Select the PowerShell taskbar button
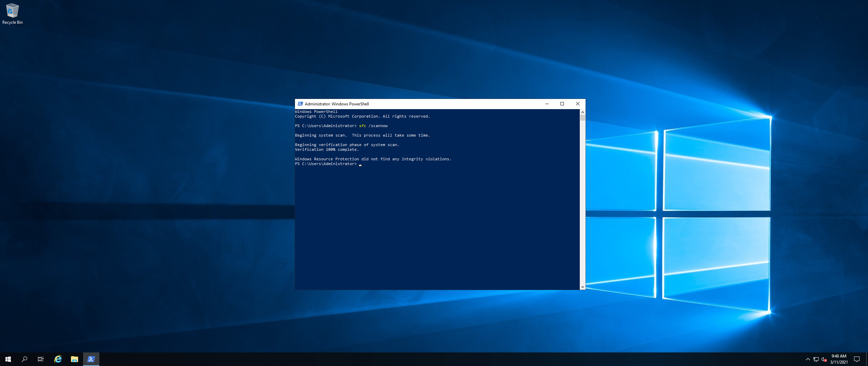 click(x=91, y=359)
